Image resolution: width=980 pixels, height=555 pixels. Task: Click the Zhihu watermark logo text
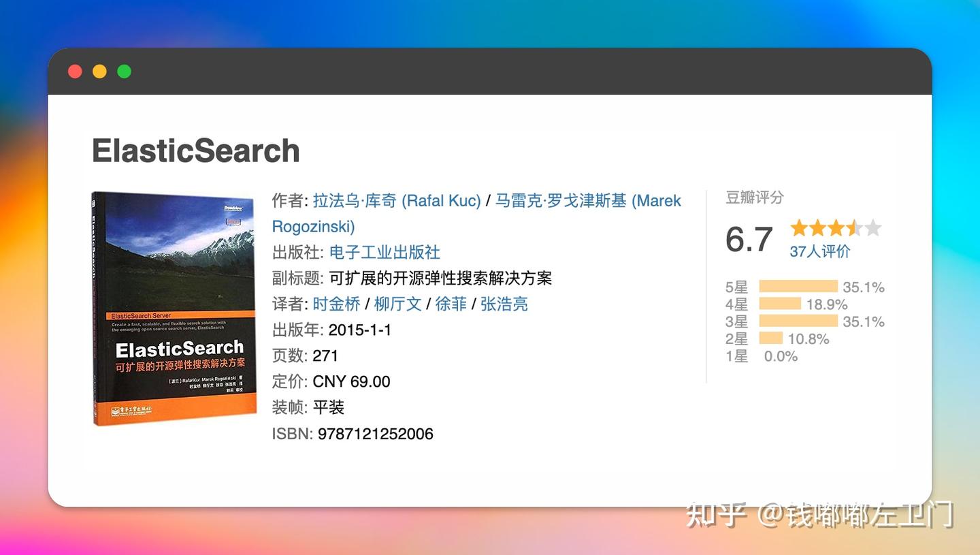(99, 71)
